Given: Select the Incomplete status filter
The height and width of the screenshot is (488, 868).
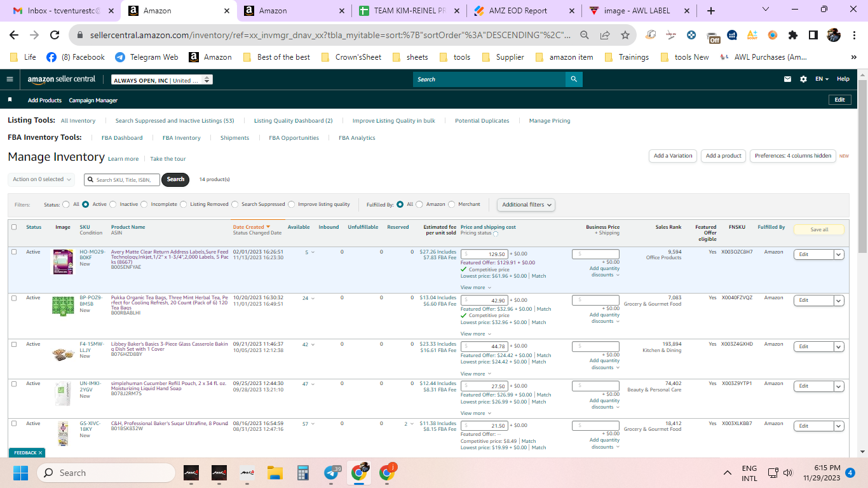Looking at the screenshot, I should click(x=144, y=205).
